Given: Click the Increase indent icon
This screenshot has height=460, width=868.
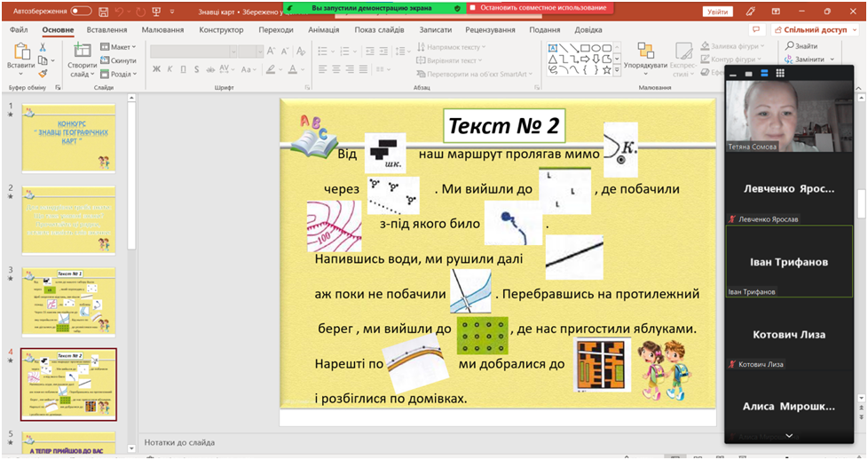Looking at the screenshot, I should coord(383,51).
